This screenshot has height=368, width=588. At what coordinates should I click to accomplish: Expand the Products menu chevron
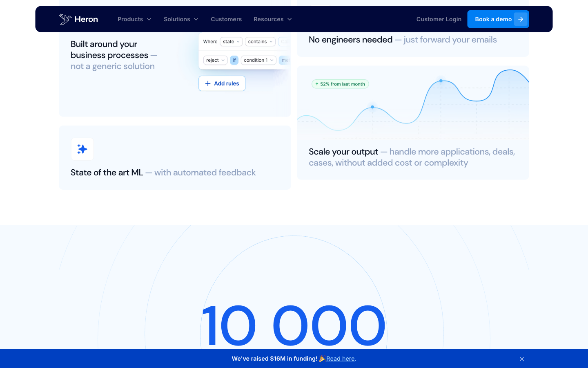pyautogui.click(x=149, y=19)
